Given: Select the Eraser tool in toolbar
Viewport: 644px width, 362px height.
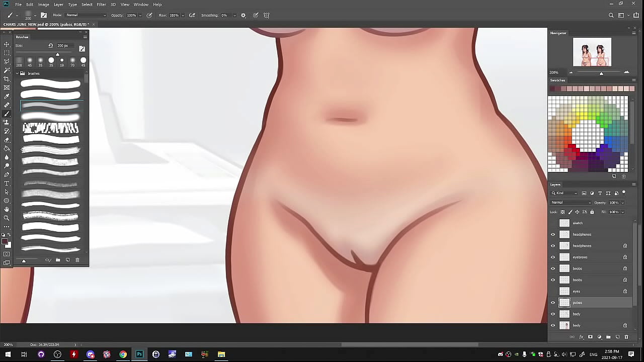Looking at the screenshot, I should tap(7, 140).
